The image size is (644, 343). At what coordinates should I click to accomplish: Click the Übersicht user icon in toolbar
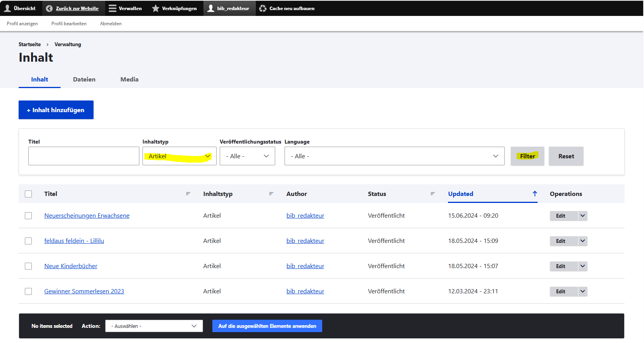pyautogui.click(x=7, y=8)
